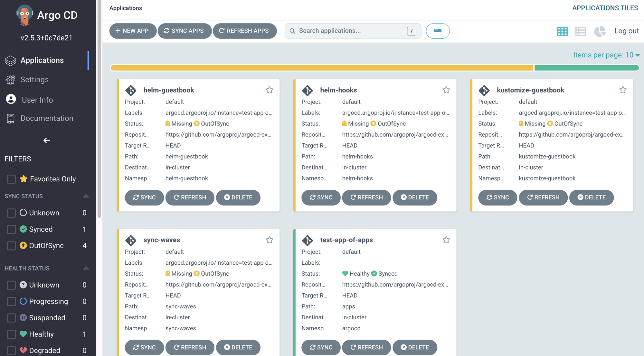The height and width of the screenshot is (356, 644).
Task: Check the OutOfSync sync status filter
Action: [x=11, y=246]
